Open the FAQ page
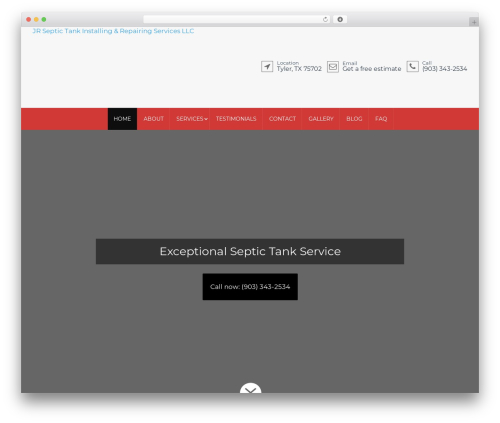The image size is (500, 423). [x=381, y=119]
